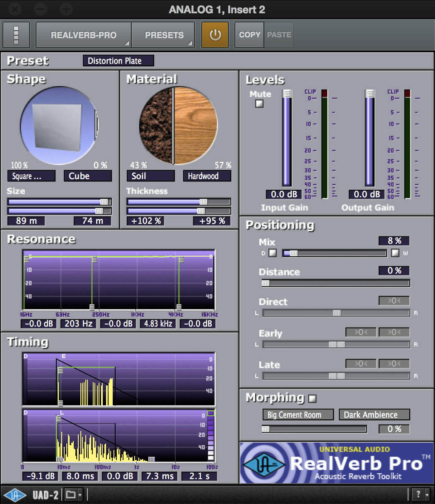The width and height of the screenshot is (435, 504).
Task: Toggle the plugin power button
Action: coord(215,35)
